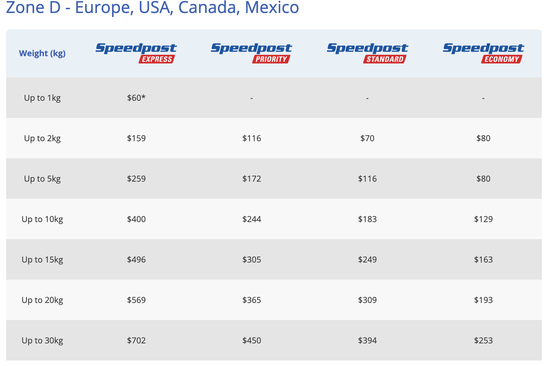Screen dimensions: 550x366
Task: Select the $305 Priority price
Action: click(x=251, y=260)
